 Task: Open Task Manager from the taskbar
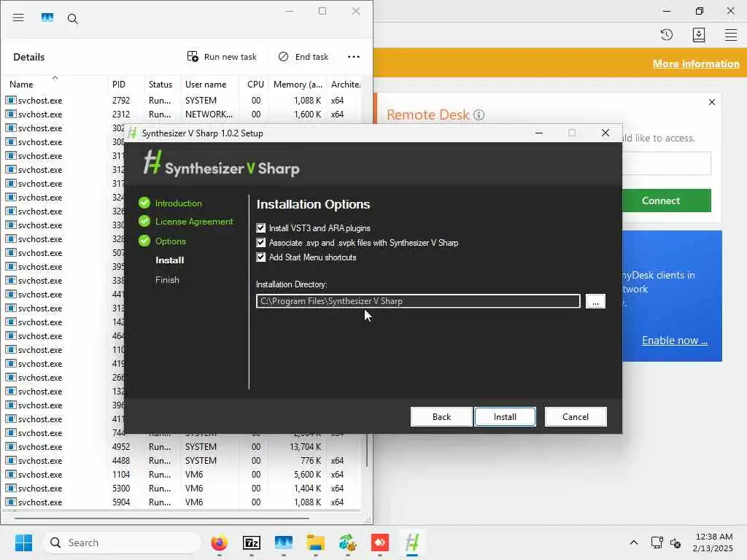tap(284, 542)
